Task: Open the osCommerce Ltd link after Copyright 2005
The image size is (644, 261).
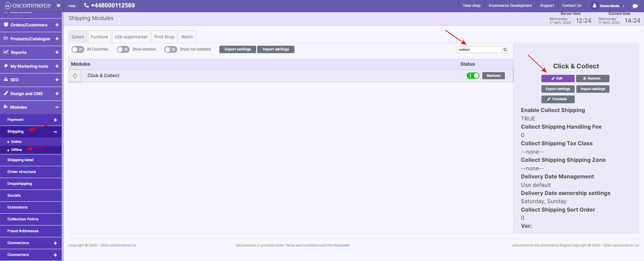Action: point(123,245)
